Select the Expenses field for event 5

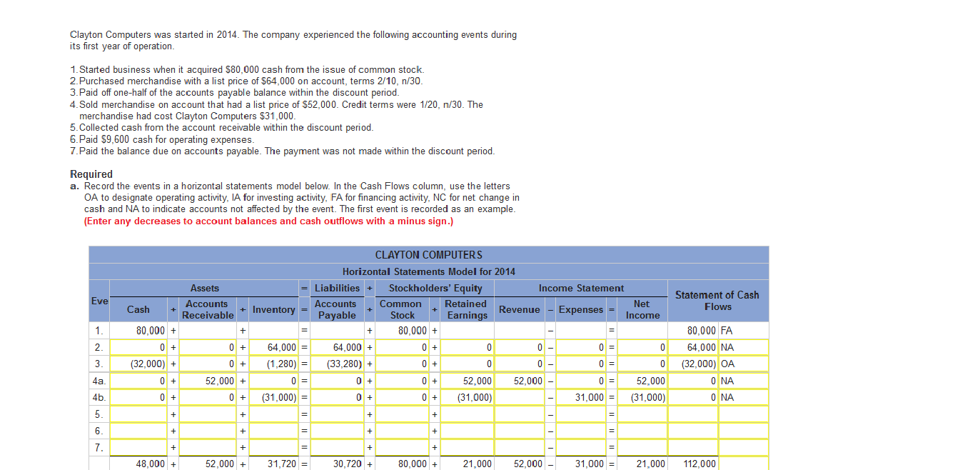click(581, 414)
